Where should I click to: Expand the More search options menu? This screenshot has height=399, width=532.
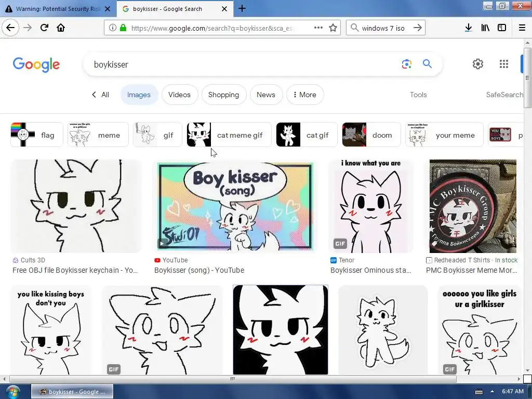[x=305, y=95]
